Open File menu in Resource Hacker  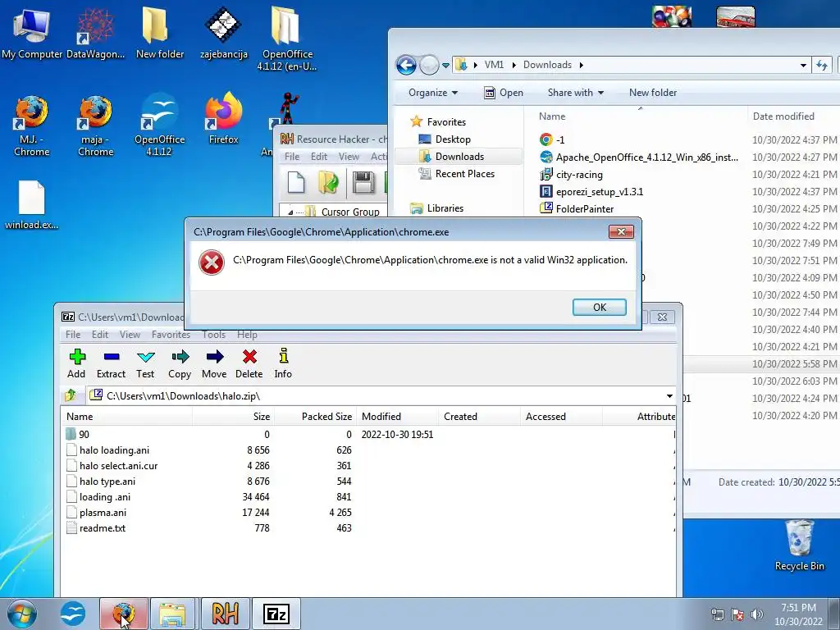click(x=292, y=157)
